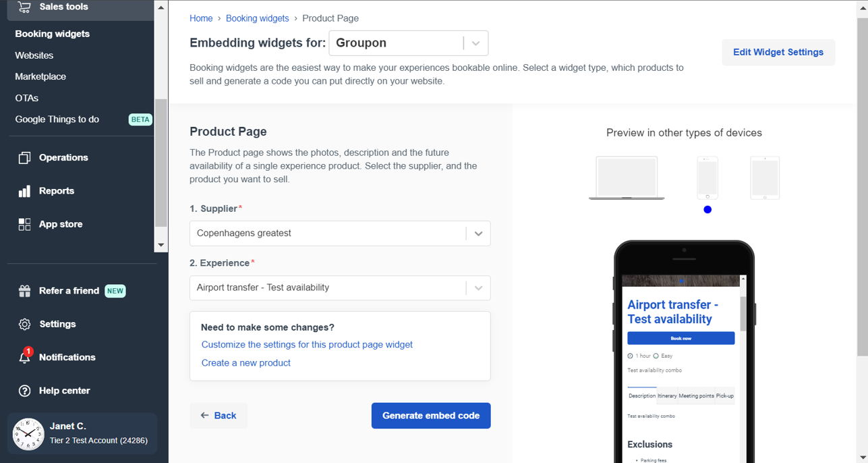Click the Generate embed code button

[x=430, y=415]
